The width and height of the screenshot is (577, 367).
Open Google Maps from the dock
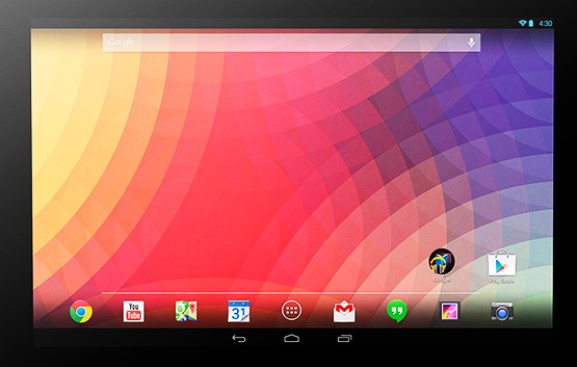(186, 311)
